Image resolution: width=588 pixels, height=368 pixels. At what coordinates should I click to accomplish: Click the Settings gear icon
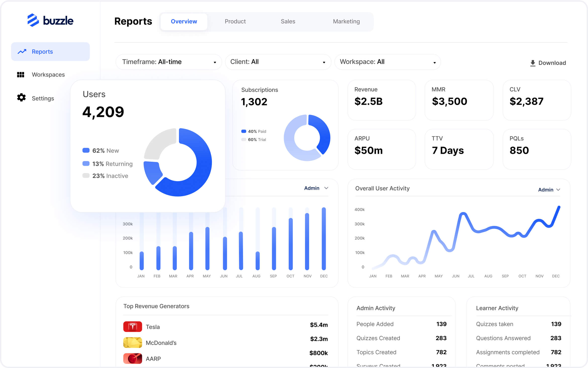(x=21, y=98)
